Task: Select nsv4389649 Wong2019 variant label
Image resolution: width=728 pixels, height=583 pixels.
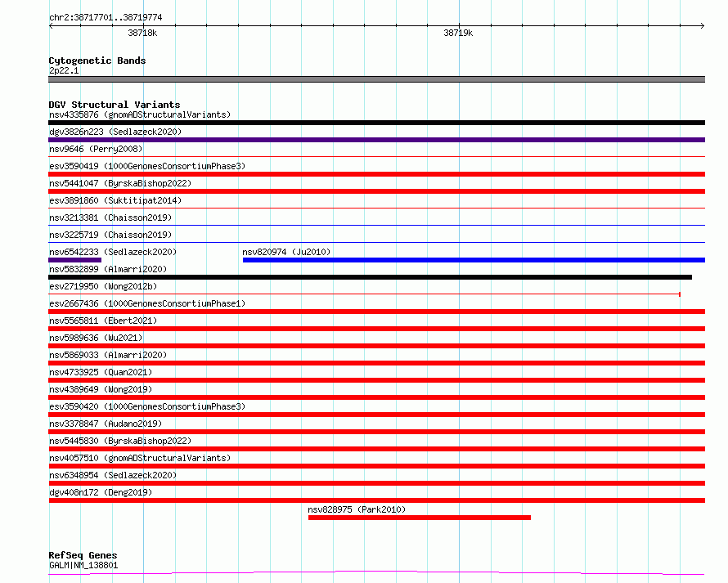Action: [101, 389]
